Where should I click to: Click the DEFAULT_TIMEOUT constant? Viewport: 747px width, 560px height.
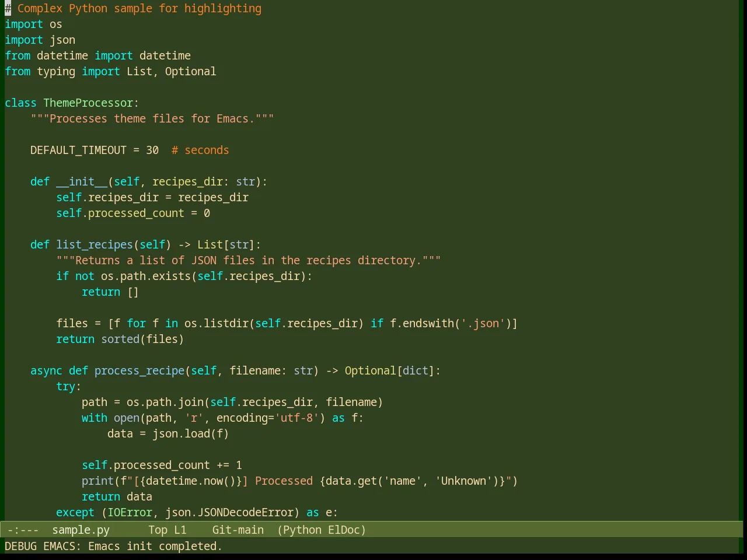78,150
